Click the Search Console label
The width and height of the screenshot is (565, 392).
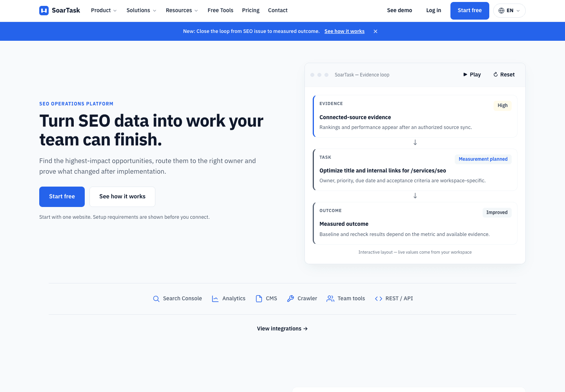click(182, 299)
